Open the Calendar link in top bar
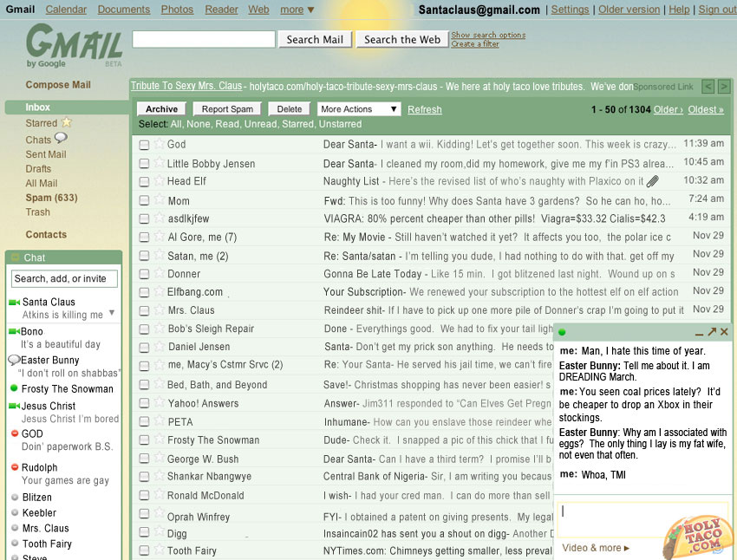 pyautogui.click(x=66, y=10)
